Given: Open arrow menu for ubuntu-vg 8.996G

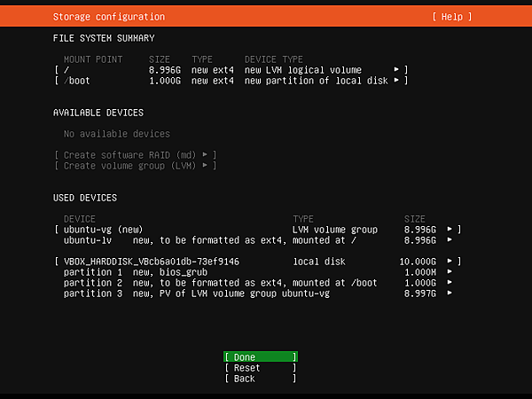Looking at the screenshot, I should [x=450, y=230].
